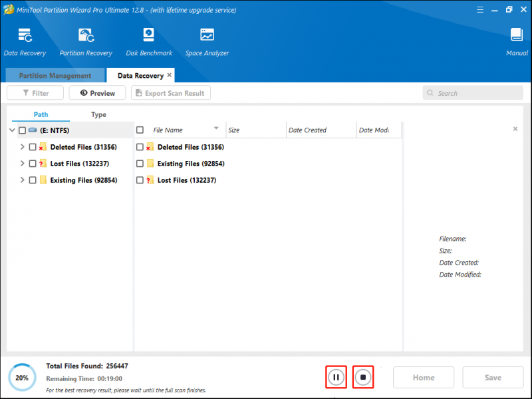Click the Preview button
Image resolution: width=532 pixels, height=399 pixels.
97,93
